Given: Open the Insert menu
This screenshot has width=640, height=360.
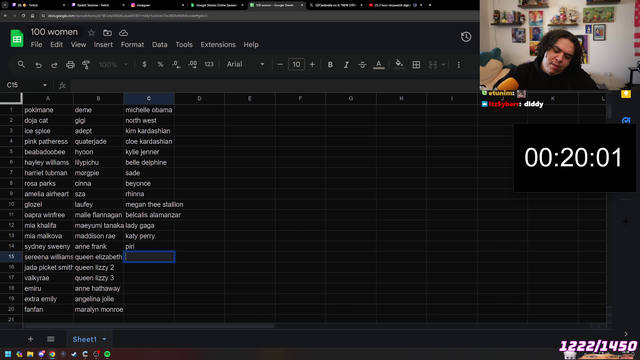Looking at the screenshot, I should [x=103, y=44].
